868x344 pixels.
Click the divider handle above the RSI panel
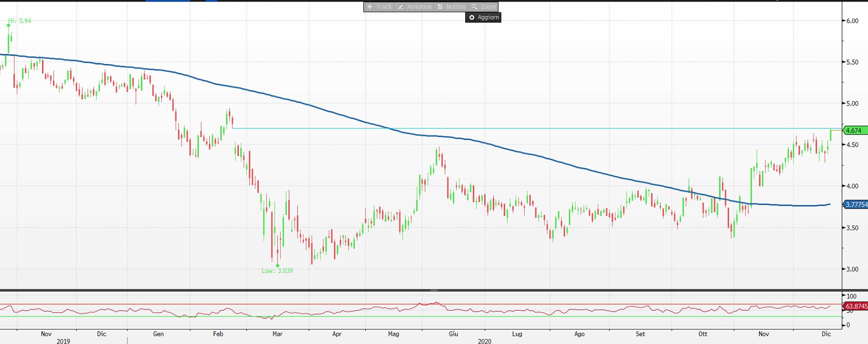pos(434,290)
